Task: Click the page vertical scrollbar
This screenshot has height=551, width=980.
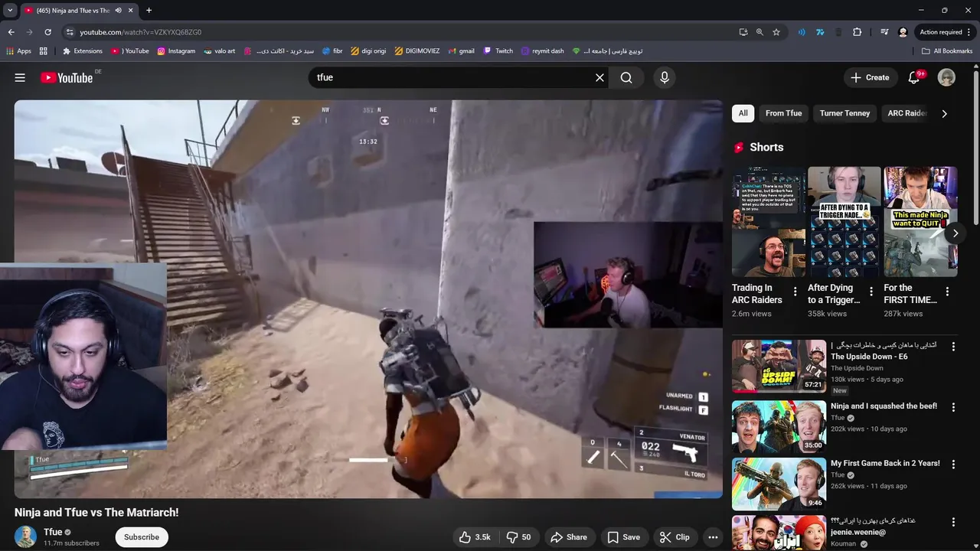Action: coord(976,148)
